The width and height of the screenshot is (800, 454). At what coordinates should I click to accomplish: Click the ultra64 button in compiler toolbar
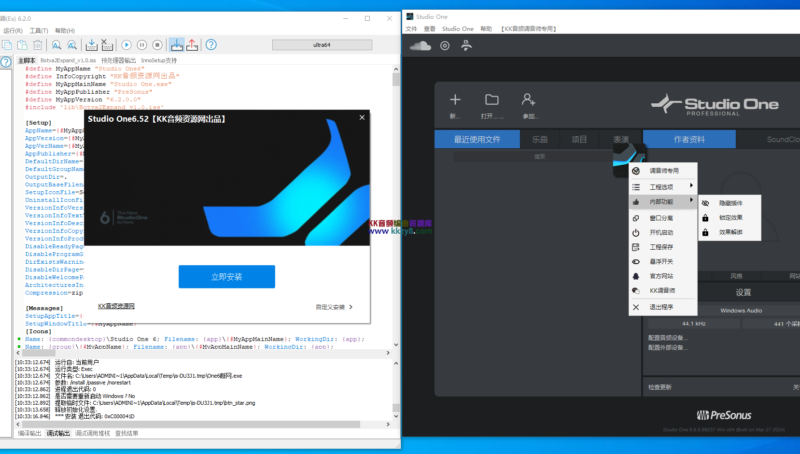click(322, 45)
